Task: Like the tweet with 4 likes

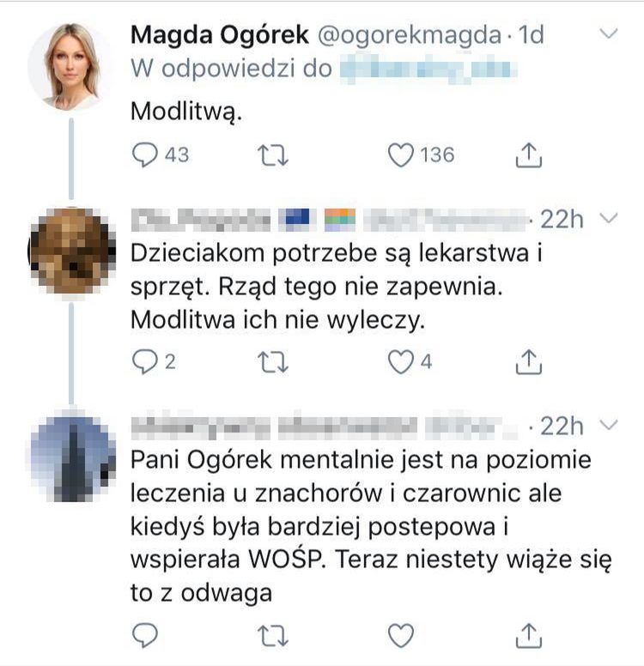Action: point(399,362)
